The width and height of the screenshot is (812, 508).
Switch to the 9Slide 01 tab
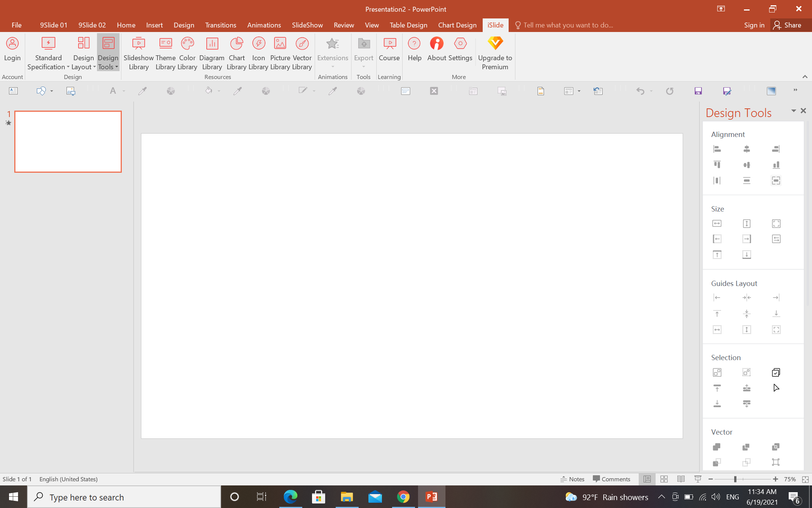[54, 25]
